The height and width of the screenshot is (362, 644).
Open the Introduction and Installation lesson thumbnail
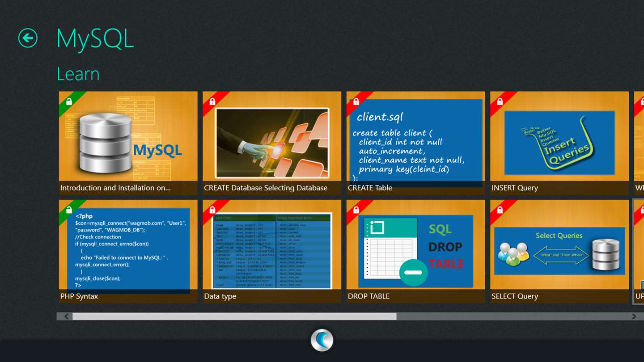128,143
